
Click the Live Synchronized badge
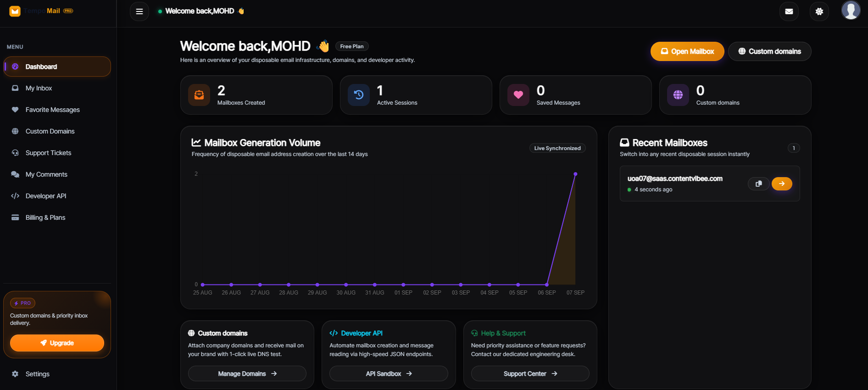pyautogui.click(x=557, y=148)
